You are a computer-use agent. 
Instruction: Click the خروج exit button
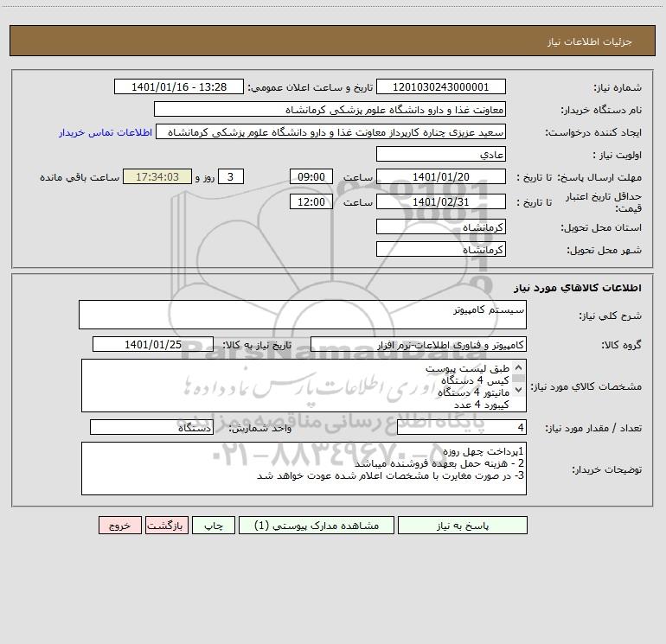(x=119, y=525)
